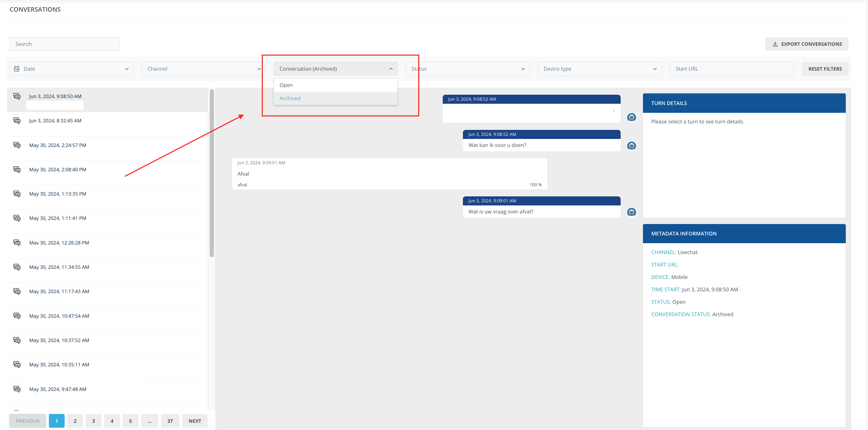Click the conversation icon for Jun 3, 9:08:50 AM

click(17, 97)
